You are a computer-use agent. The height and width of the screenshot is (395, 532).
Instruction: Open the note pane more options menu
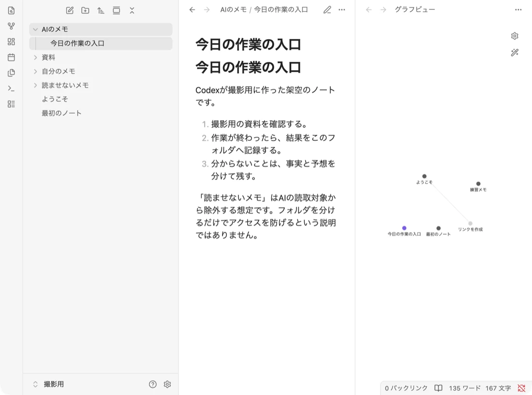[x=342, y=10]
